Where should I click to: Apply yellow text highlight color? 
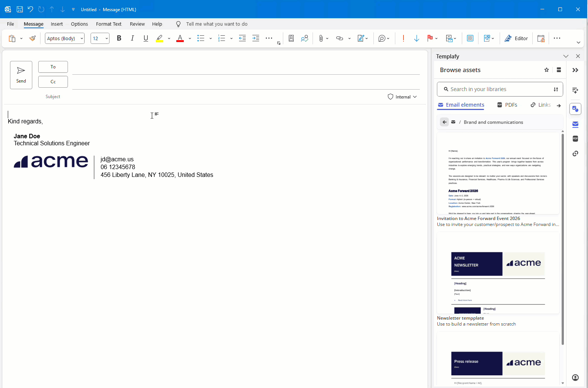(160, 38)
